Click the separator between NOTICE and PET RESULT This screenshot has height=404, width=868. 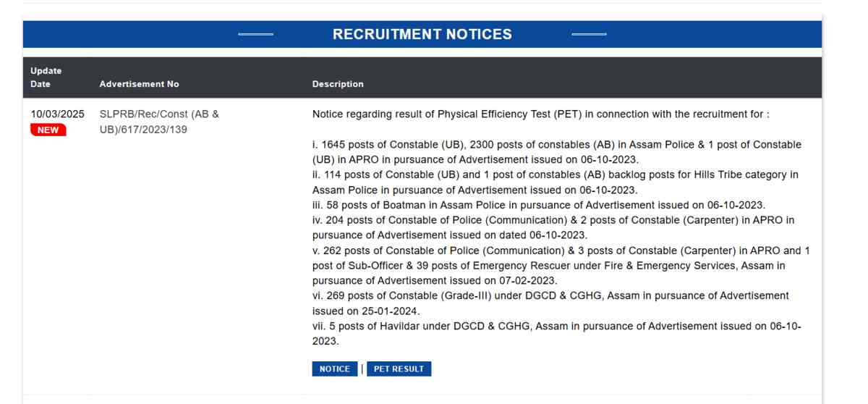click(x=361, y=369)
